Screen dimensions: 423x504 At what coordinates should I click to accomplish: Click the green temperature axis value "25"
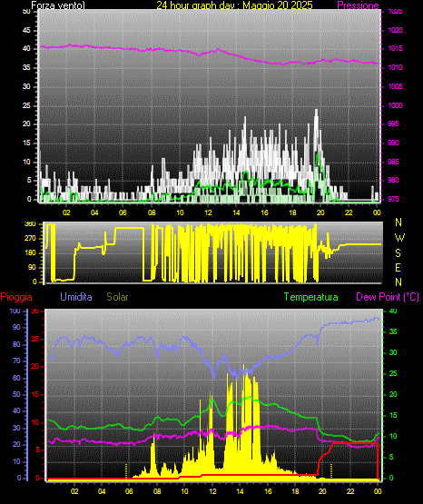(x=393, y=373)
